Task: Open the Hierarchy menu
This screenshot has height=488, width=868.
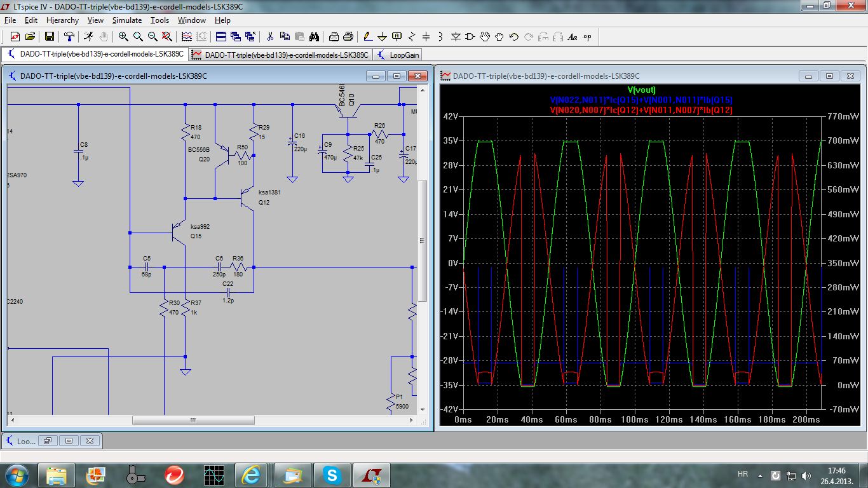Action: (62, 20)
